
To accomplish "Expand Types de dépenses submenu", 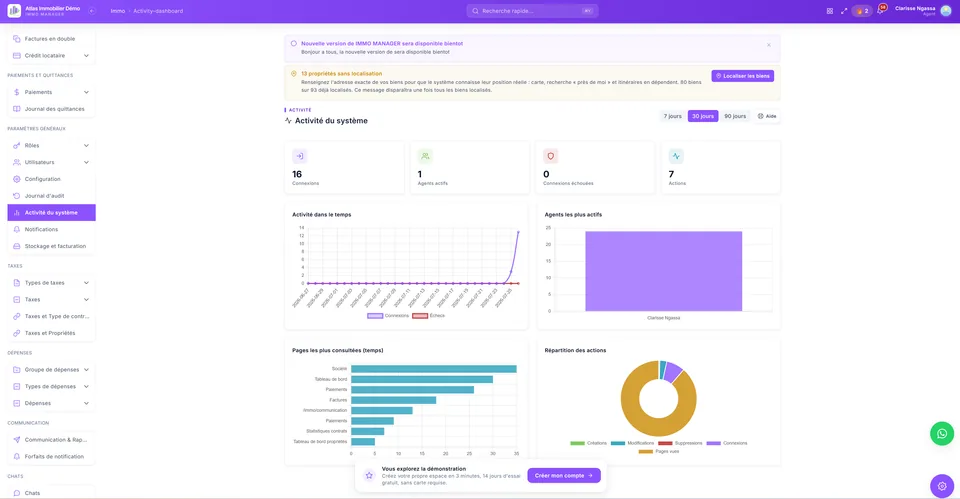I will point(51,386).
